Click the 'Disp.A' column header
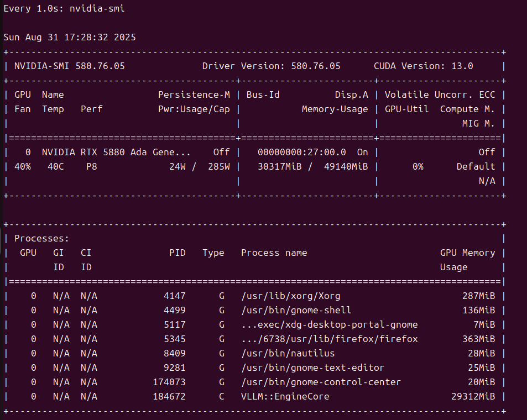Screen dimensions: 527x420 pos(352,95)
